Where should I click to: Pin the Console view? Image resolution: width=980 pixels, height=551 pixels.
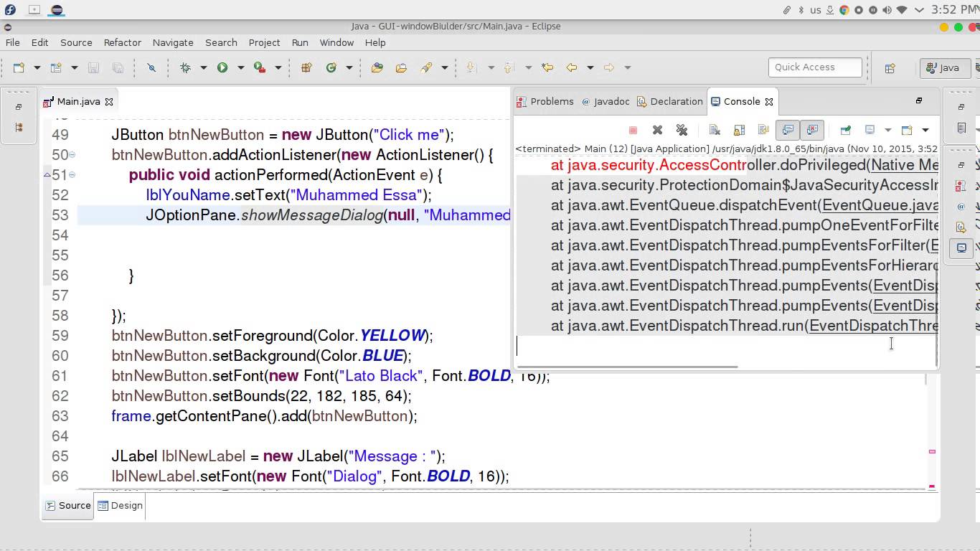[x=844, y=130]
